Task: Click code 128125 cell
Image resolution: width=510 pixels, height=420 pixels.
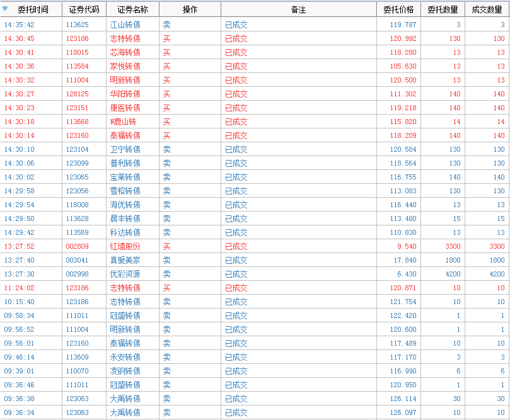Action: (x=77, y=94)
